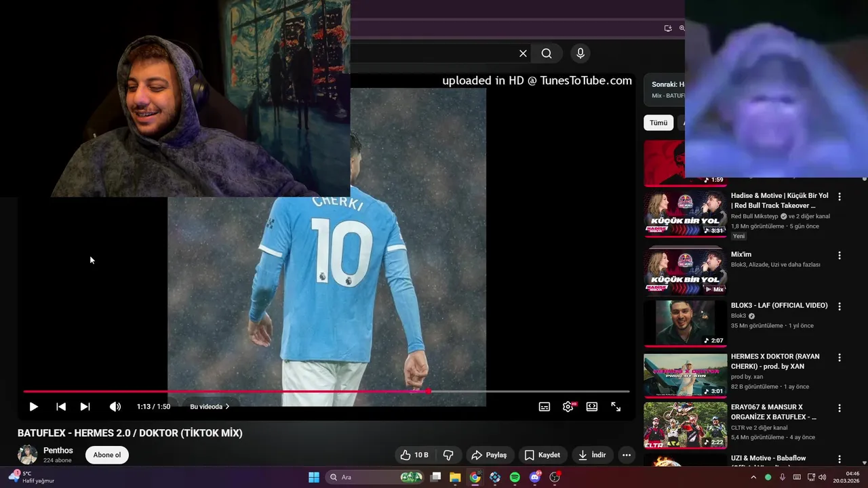
Task: Open HERMES X DOKTOR 3:01 thumbnail
Action: [x=685, y=375]
